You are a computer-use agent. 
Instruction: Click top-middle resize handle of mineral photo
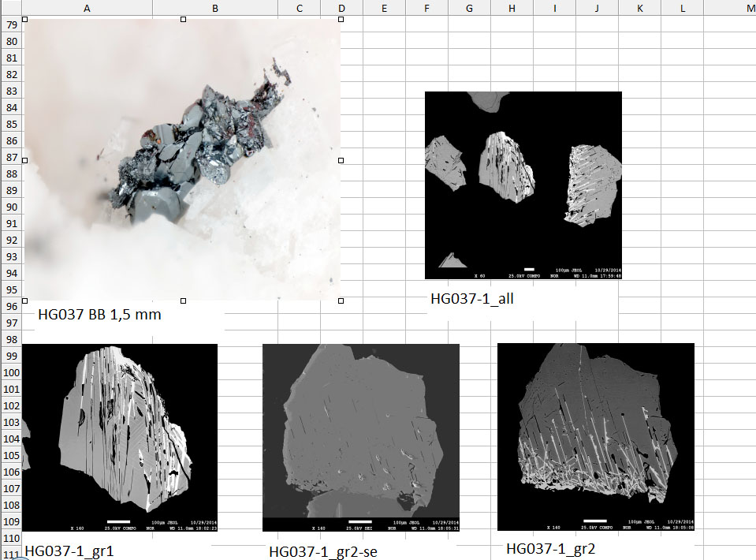183,19
